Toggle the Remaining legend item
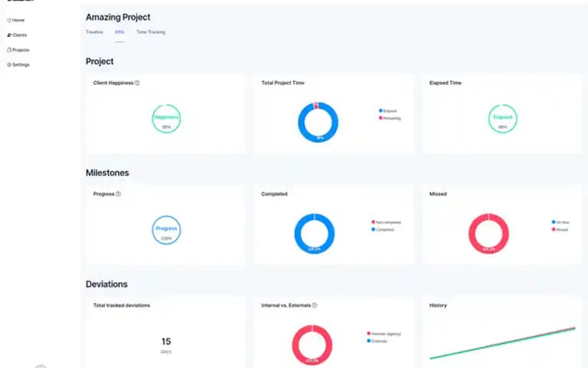This screenshot has width=588, height=368. coord(390,118)
